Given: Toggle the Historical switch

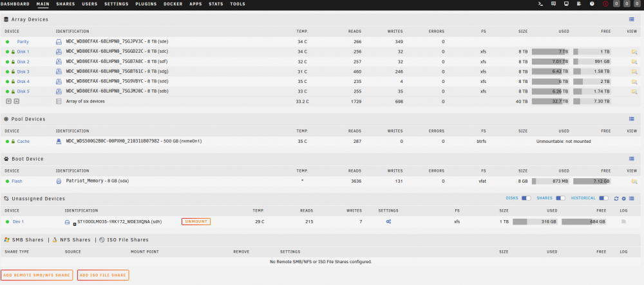Looking at the screenshot, I should coord(604,198).
